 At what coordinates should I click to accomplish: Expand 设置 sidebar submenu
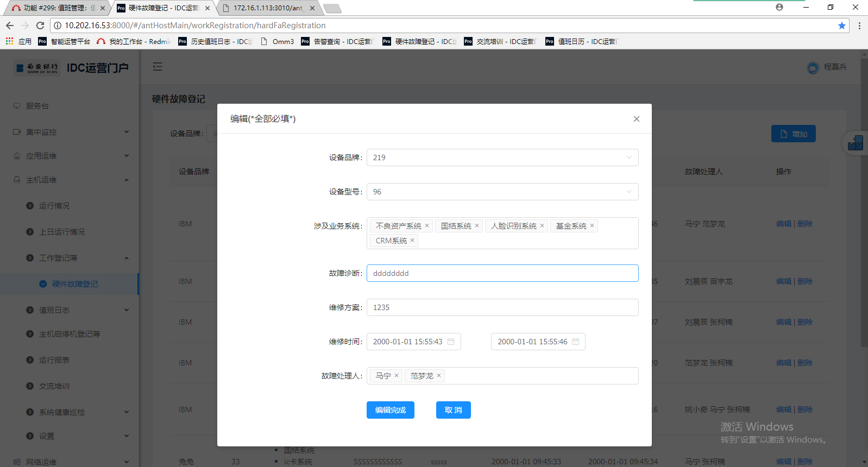pyautogui.click(x=70, y=436)
